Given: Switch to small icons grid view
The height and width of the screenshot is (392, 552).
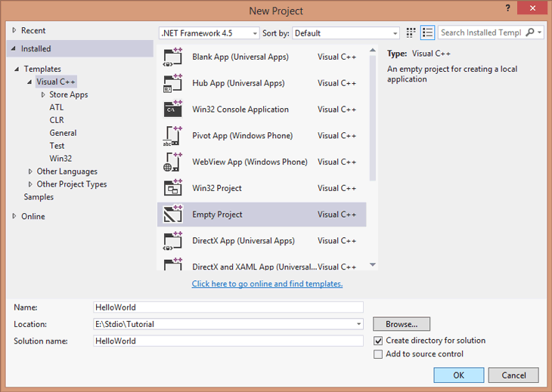Looking at the screenshot, I should [x=411, y=33].
